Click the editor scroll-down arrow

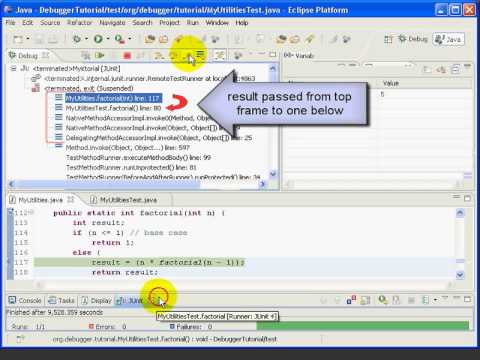(460, 275)
